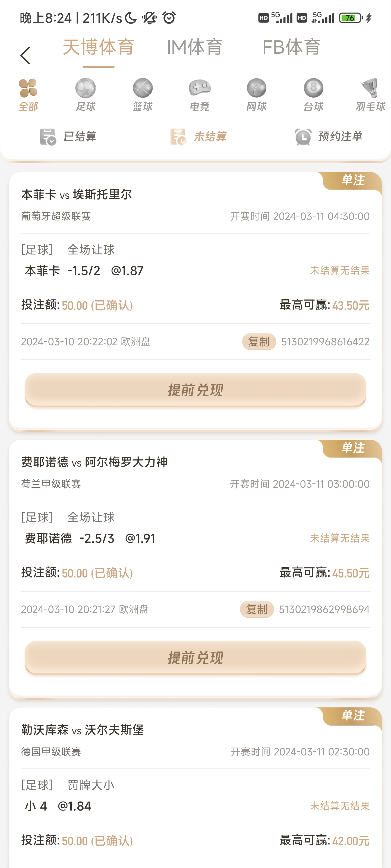The image size is (391, 868).
Task: Show 未结算 unsettled bets
Action: 198,137
